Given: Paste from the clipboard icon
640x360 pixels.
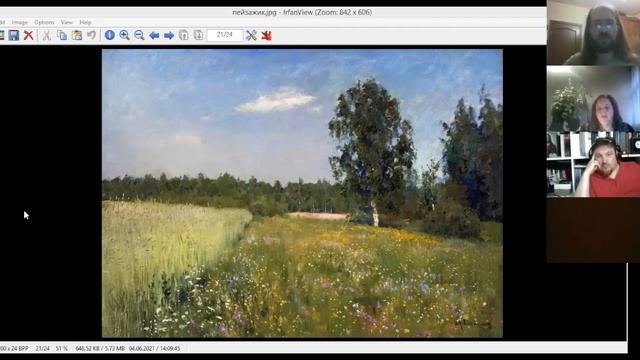Looking at the screenshot, I should click(77, 36).
